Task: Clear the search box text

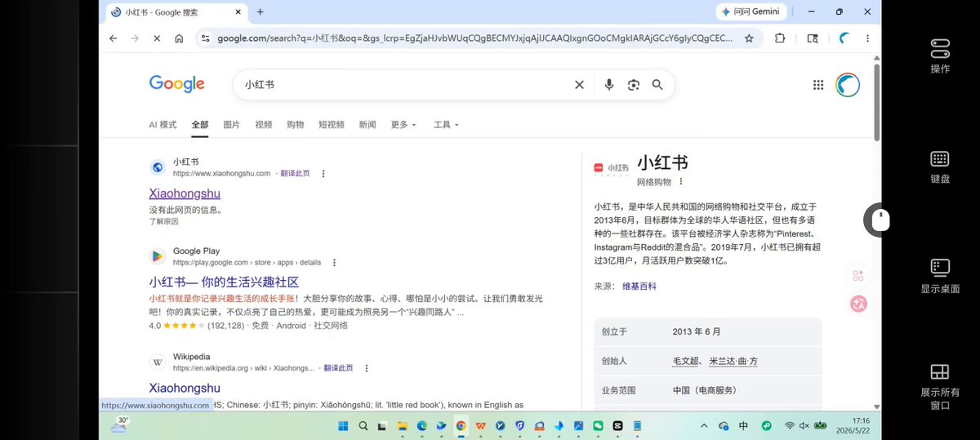Action: click(x=579, y=85)
